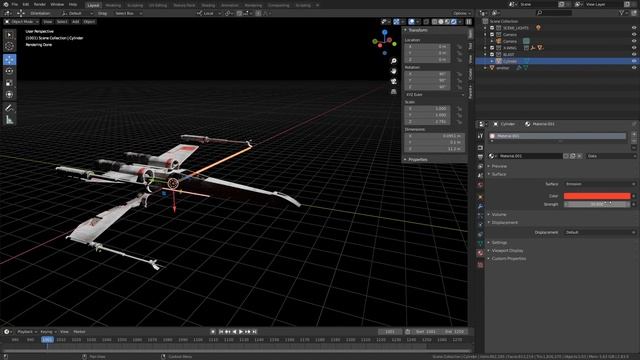This screenshot has height=360, width=640.
Task: Open the Object Mode dropdown
Action: click(22, 22)
